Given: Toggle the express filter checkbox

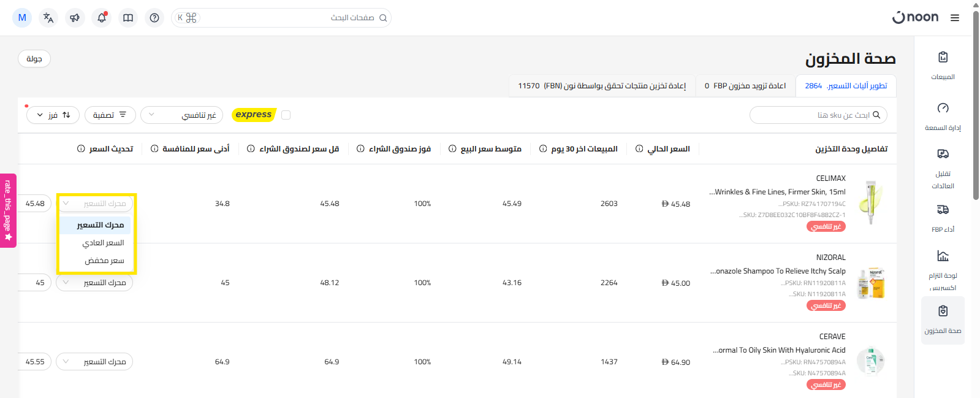Looking at the screenshot, I should pyautogui.click(x=286, y=115).
